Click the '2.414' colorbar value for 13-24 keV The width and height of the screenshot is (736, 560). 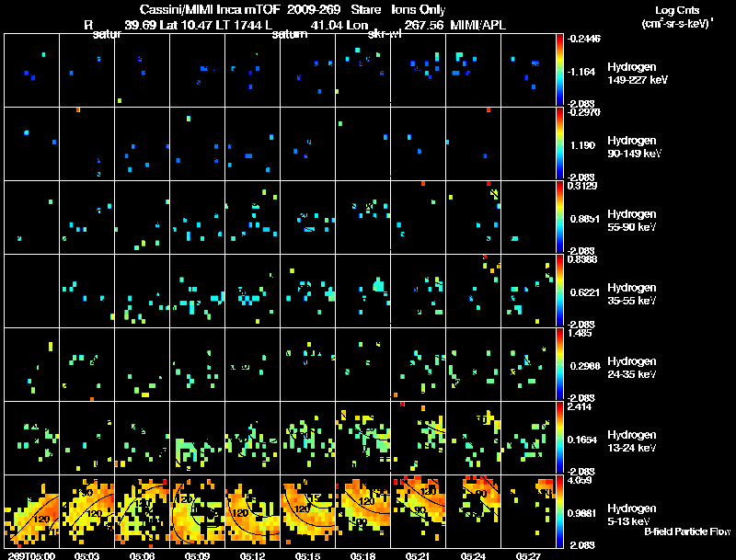(x=580, y=406)
